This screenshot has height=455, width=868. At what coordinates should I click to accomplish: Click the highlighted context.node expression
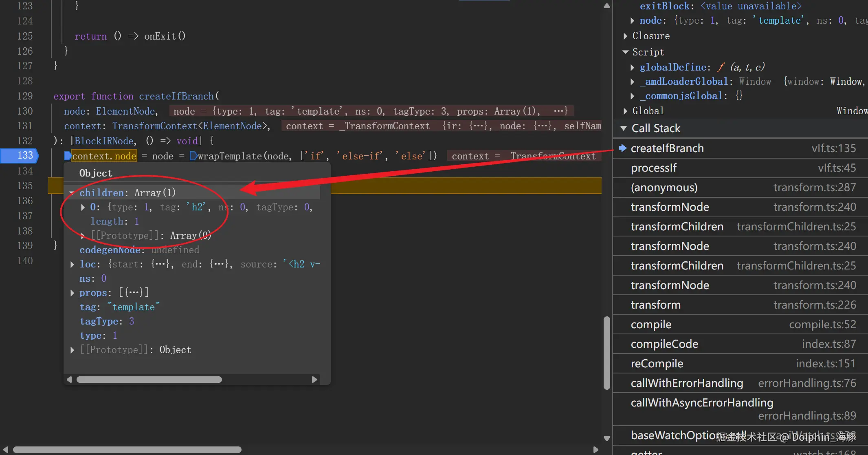(x=104, y=156)
